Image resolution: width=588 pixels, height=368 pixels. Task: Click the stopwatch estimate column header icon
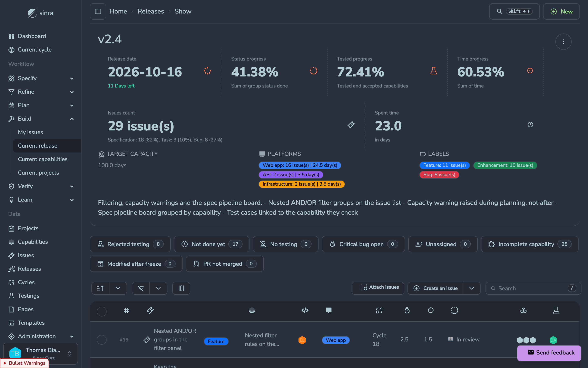(407, 310)
